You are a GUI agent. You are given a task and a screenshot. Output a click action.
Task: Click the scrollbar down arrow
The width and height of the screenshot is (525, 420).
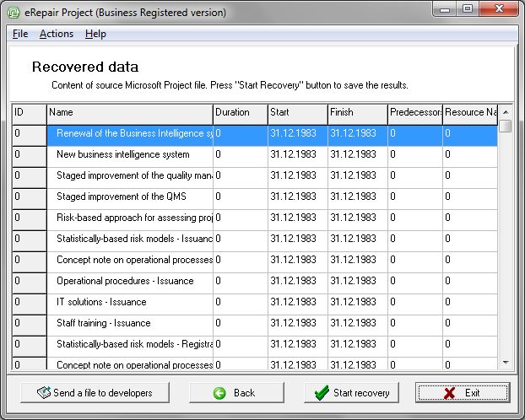(506, 362)
